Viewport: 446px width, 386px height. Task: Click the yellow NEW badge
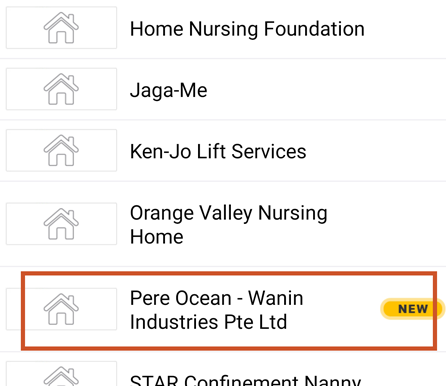click(412, 309)
